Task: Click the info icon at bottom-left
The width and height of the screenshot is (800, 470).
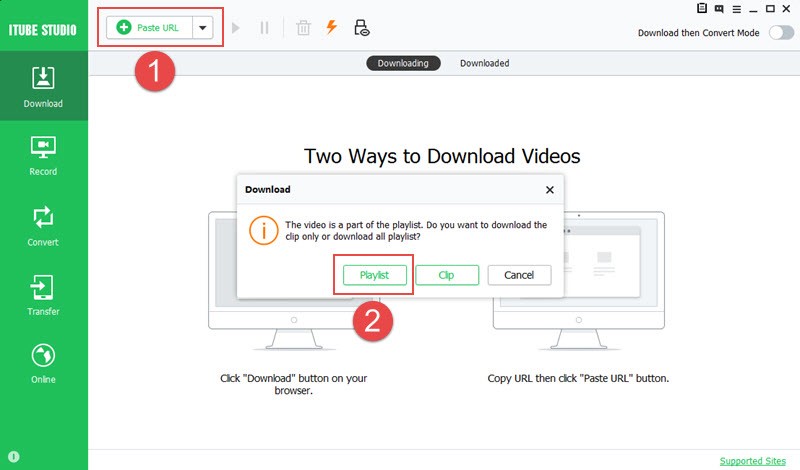Action: point(14,458)
